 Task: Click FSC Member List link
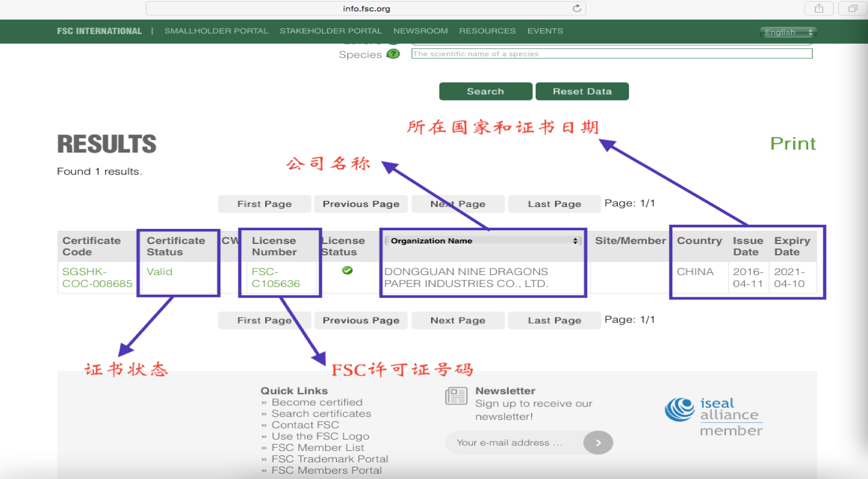pyautogui.click(x=317, y=448)
